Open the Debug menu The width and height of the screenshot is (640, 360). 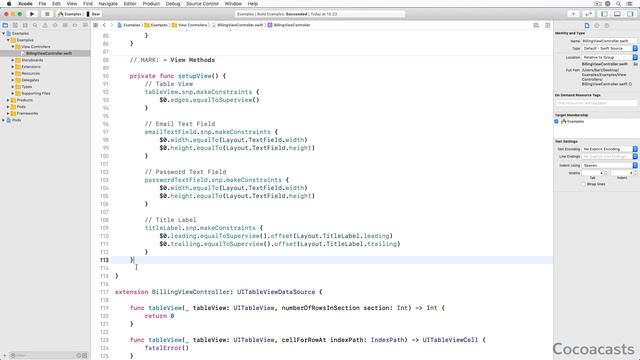point(173,4)
